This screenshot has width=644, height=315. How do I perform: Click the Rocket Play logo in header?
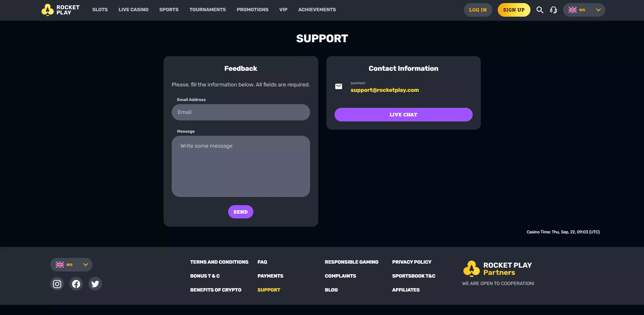pos(61,10)
